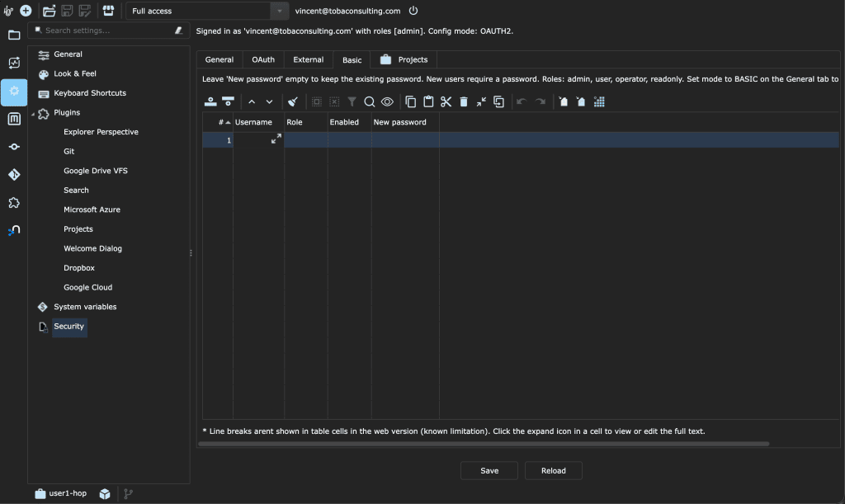Click the power sign-out icon
The image size is (845, 504).
point(413,11)
